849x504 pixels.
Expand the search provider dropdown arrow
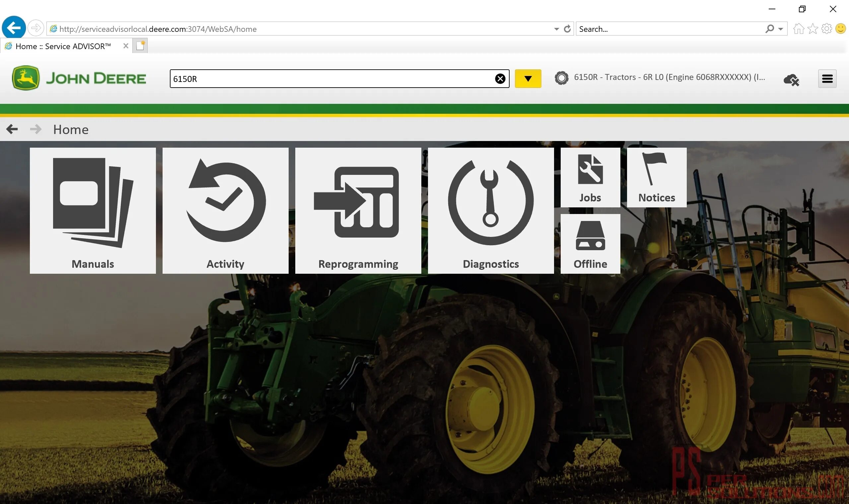pyautogui.click(x=781, y=29)
